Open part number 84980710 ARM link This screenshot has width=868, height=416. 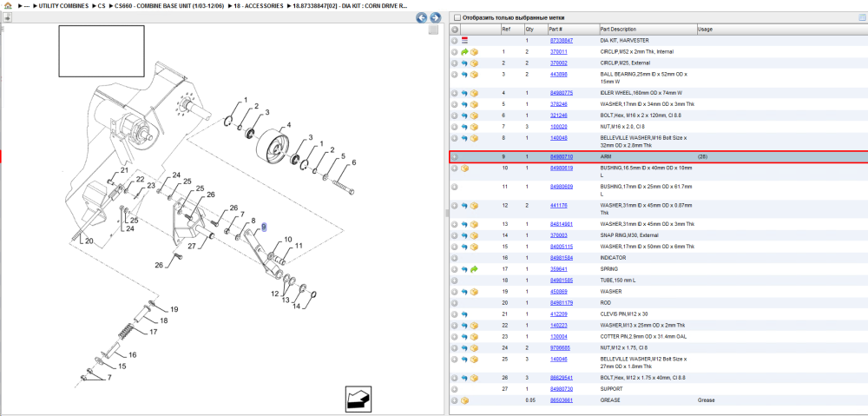(x=562, y=157)
